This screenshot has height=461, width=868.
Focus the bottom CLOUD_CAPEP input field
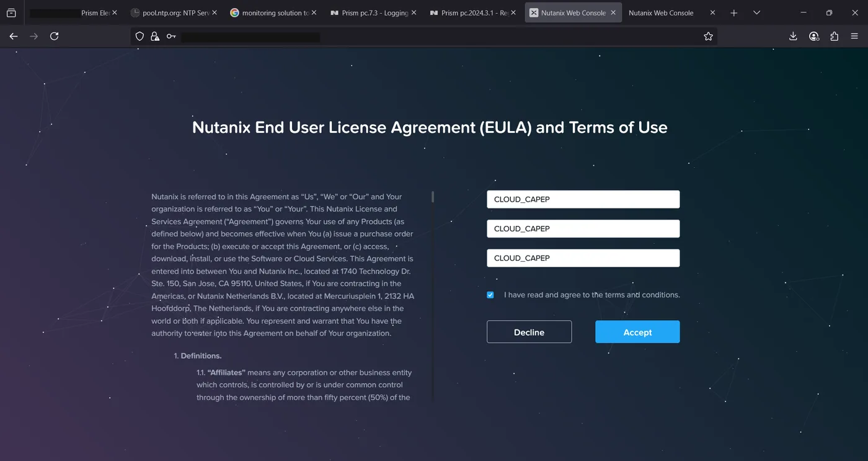(x=583, y=257)
